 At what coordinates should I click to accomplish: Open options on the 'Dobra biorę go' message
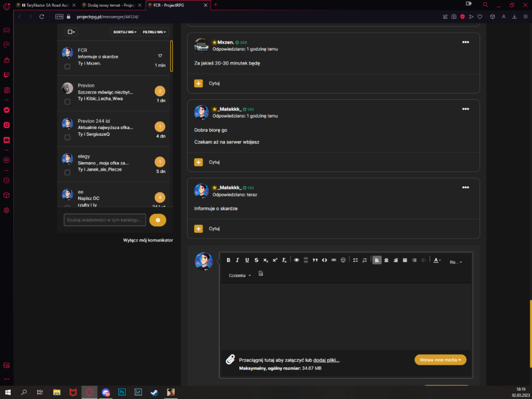465,109
